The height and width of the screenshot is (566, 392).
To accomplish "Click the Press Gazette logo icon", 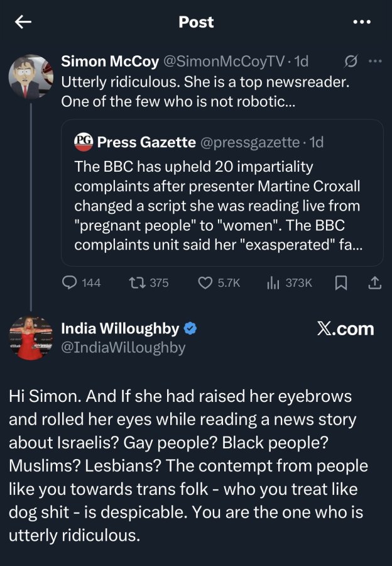I will click(x=84, y=142).
